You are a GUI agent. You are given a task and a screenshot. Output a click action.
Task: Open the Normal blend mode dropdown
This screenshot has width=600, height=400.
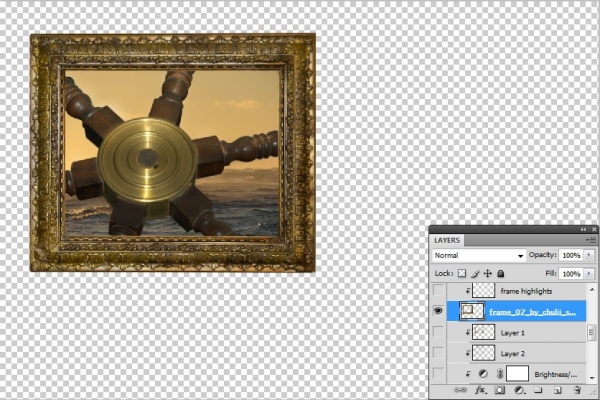tap(479, 255)
